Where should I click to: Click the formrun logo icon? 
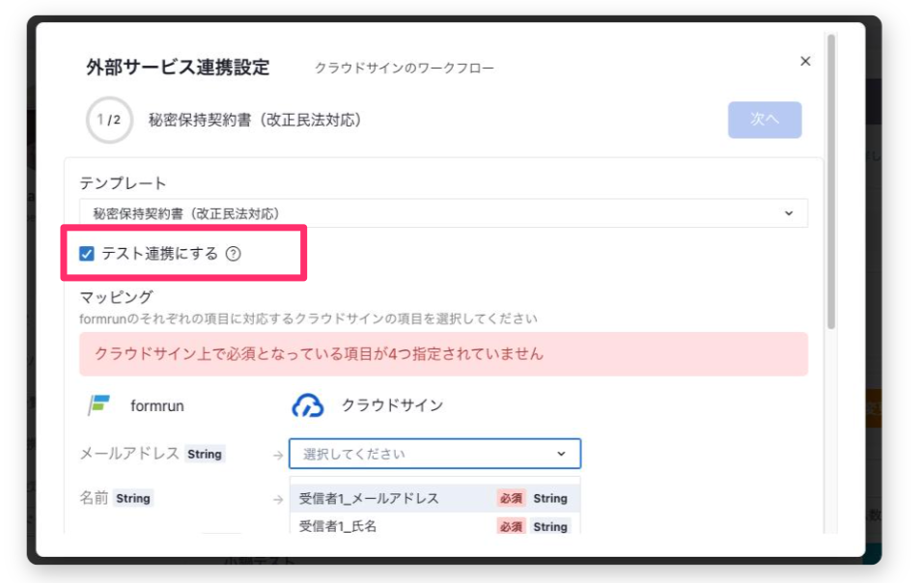click(98, 405)
